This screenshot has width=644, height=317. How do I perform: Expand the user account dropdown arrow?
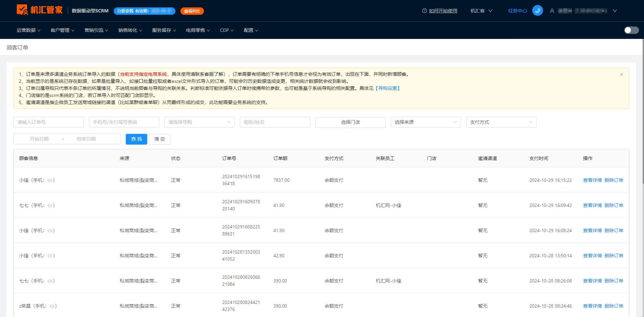614,11
